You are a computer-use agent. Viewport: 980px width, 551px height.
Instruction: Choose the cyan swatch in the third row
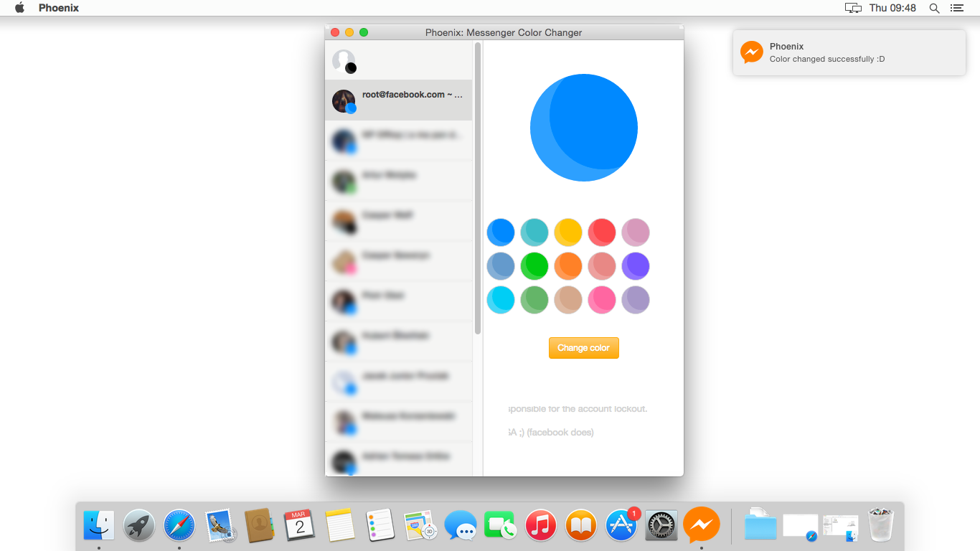click(x=501, y=300)
